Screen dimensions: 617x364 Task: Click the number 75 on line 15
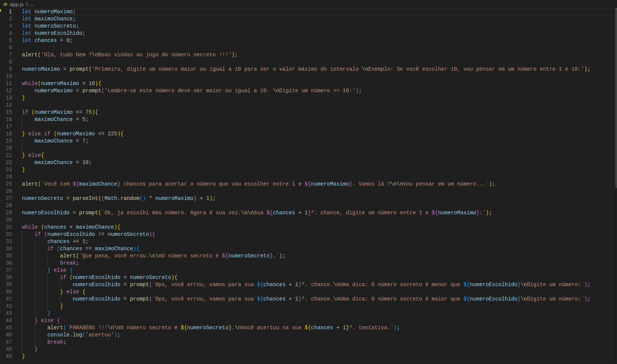[x=88, y=112]
